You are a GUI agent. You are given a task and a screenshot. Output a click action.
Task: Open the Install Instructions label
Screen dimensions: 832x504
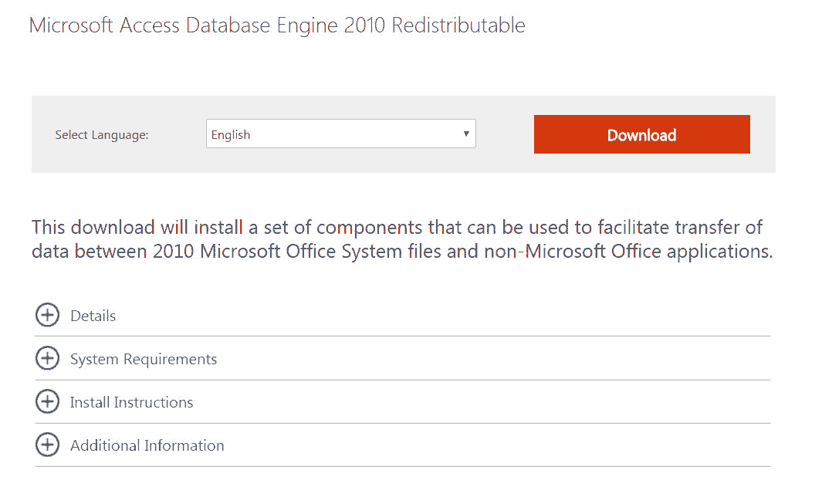tap(131, 402)
